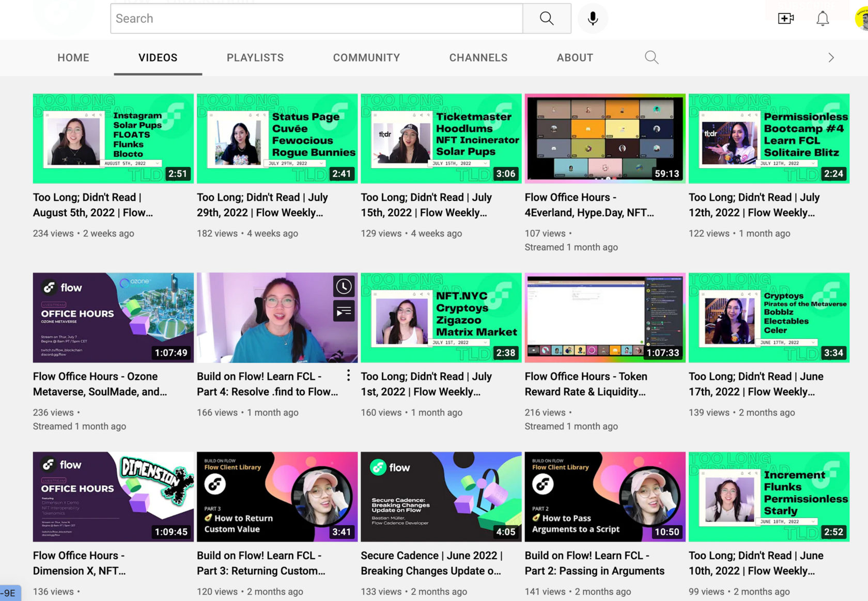868x601 pixels.
Task: Open title Too Long; Didn't Read June 10th
Action: [756, 563]
